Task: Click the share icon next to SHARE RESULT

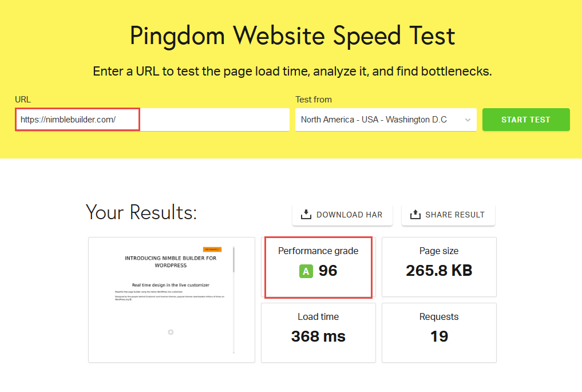Action: point(415,215)
